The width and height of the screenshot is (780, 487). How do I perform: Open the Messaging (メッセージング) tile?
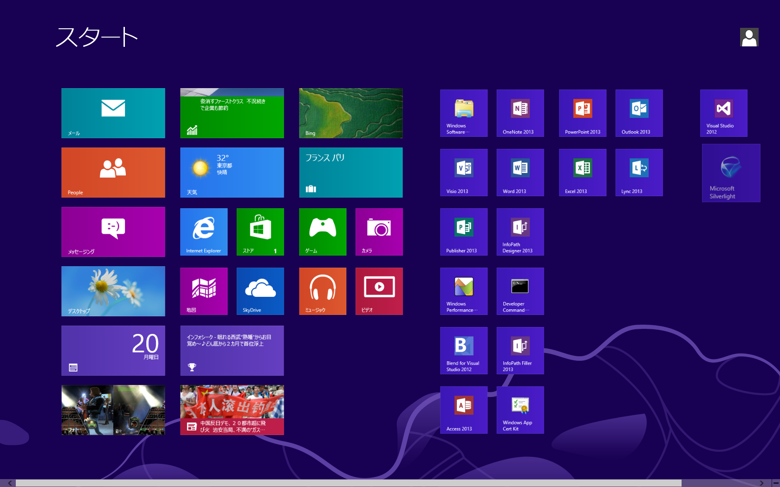tap(113, 232)
